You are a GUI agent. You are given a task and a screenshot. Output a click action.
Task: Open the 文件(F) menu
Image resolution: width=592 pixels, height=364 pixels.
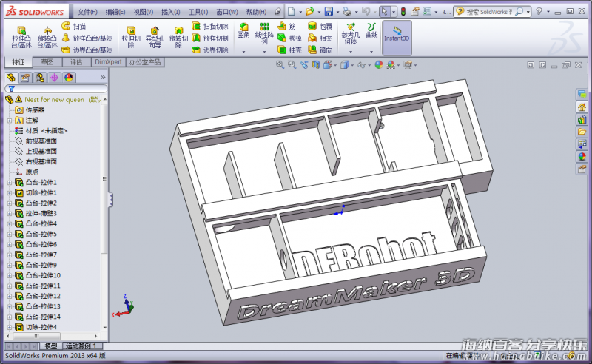click(x=87, y=12)
